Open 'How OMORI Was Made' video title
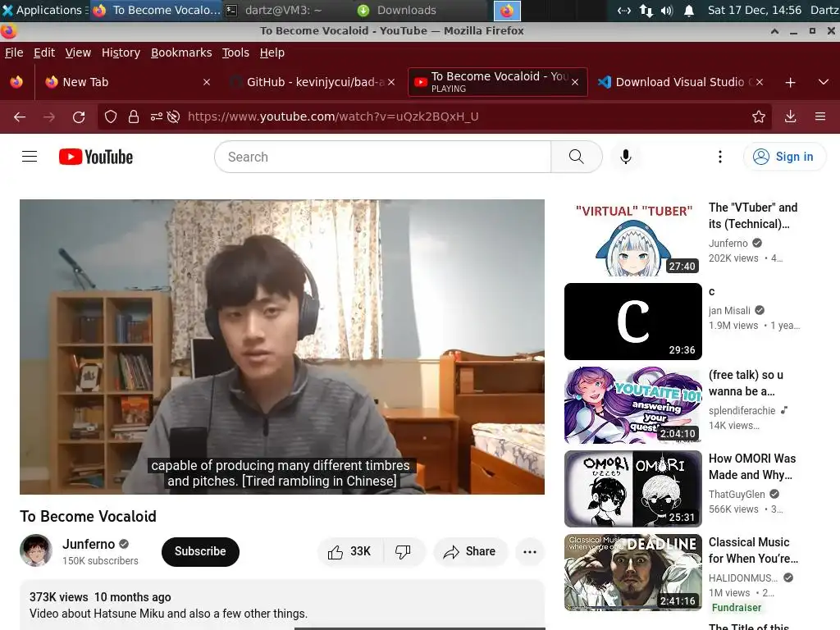The width and height of the screenshot is (840, 630). (752, 467)
